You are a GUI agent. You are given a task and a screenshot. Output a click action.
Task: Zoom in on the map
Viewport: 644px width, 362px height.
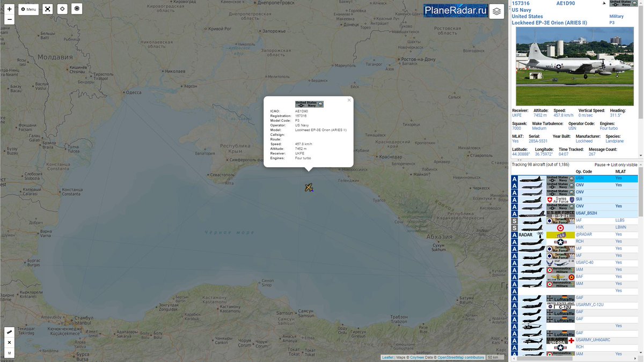pyautogui.click(x=9, y=9)
